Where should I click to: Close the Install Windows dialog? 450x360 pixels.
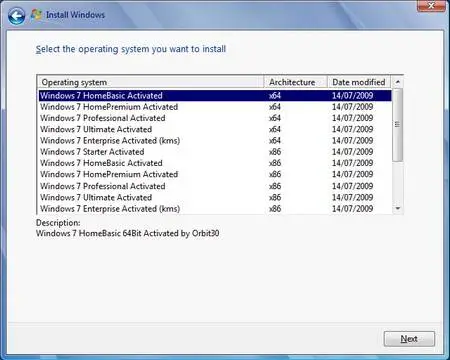click(x=431, y=6)
